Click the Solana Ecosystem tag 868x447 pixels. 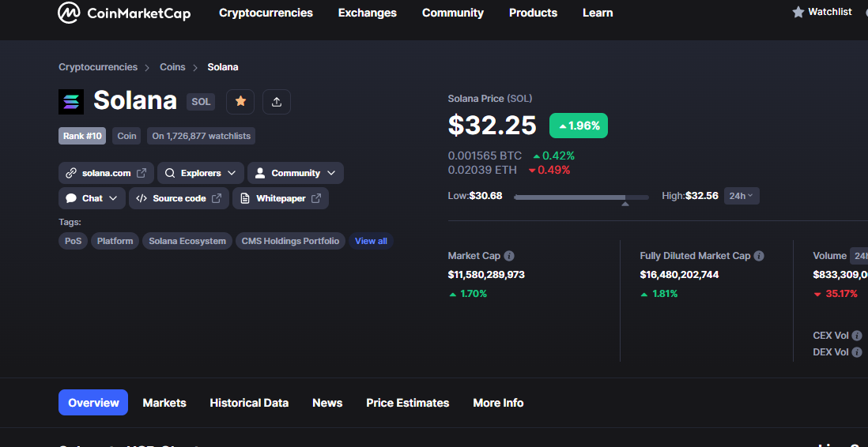point(187,241)
